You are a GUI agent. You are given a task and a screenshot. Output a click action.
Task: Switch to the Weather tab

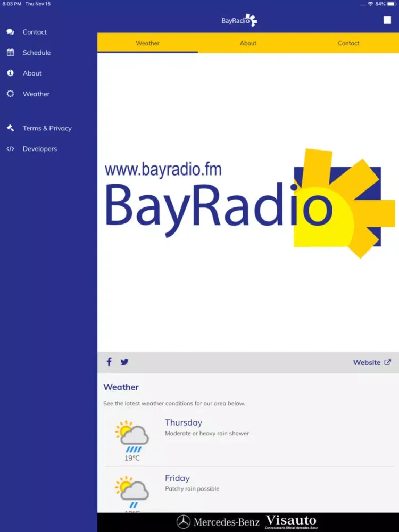point(147,43)
